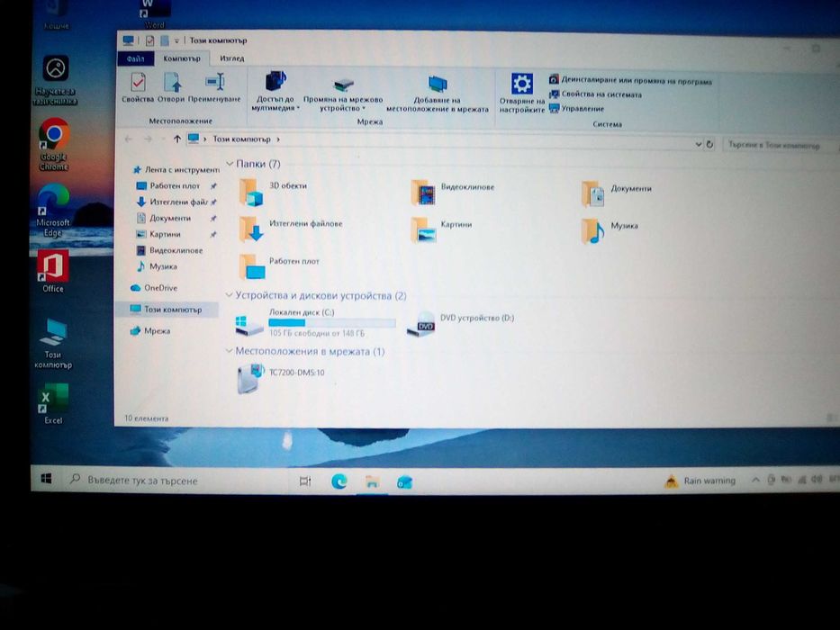Screen dimensions: 840x630
Task: Click the Microsoft Edge desktop shortcut
Action: pyautogui.click(x=53, y=211)
